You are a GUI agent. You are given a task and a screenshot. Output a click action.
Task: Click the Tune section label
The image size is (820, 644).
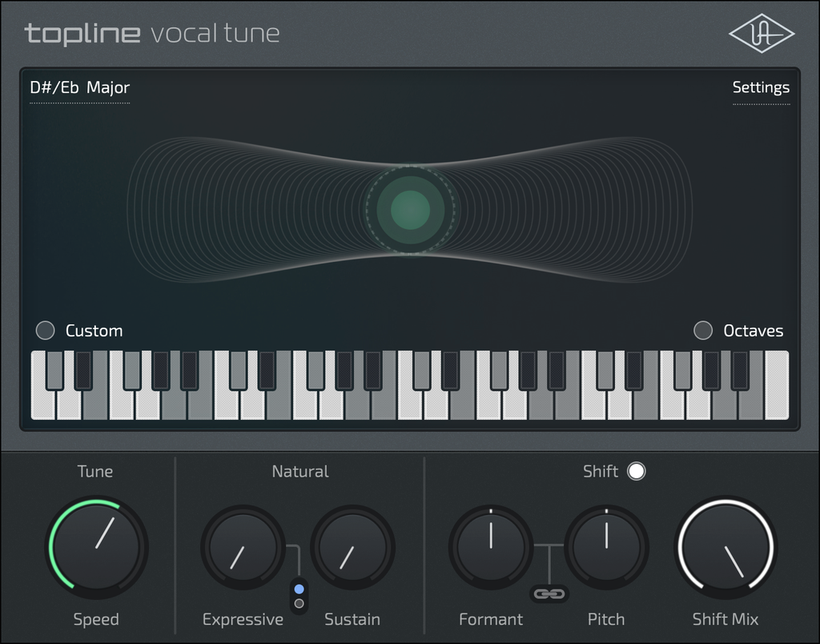click(x=95, y=471)
